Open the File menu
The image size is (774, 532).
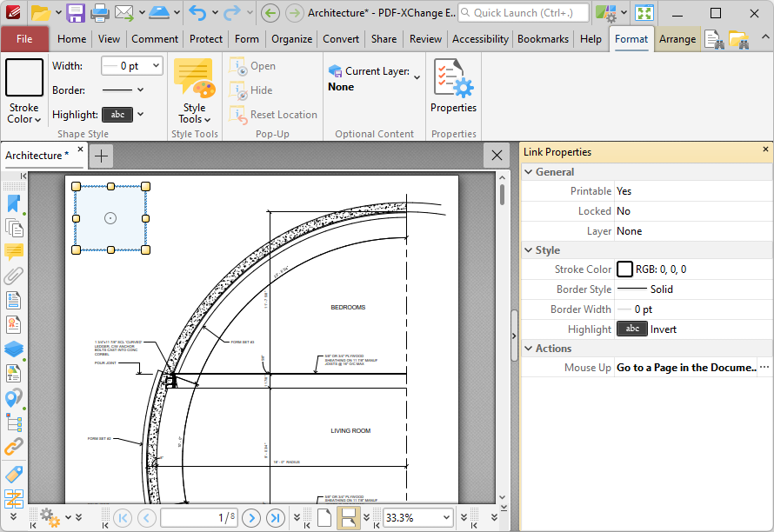(24, 39)
